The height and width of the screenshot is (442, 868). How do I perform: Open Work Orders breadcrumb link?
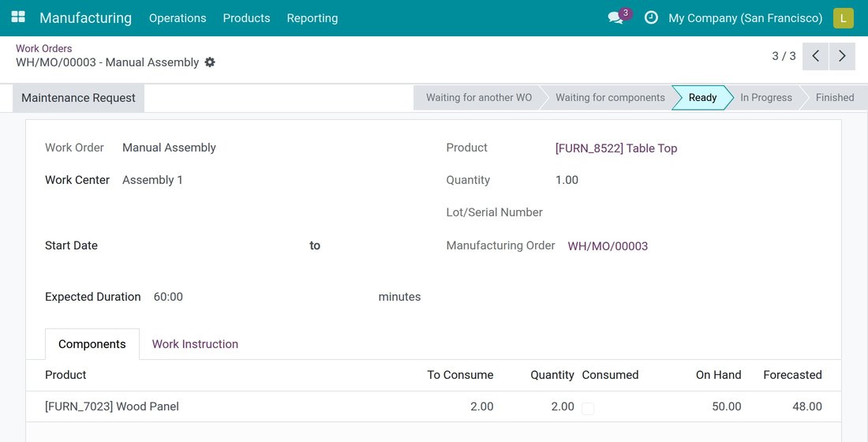pos(43,48)
